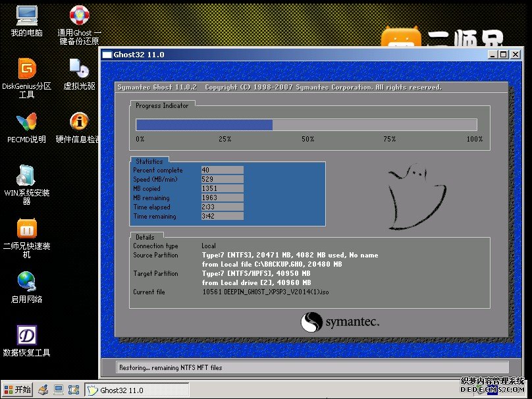Image resolution: width=532 pixels, height=399 pixels.
Task: Click the source file path C:\BACKUP.GHO line
Action: point(272,264)
